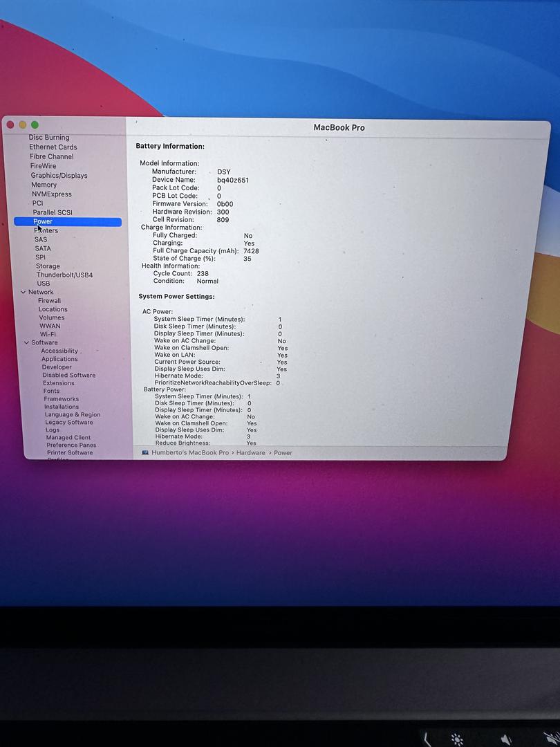
Task: Tap the volume speaker icon on Touch Bar
Action: pyautogui.click(x=506, y=740)
